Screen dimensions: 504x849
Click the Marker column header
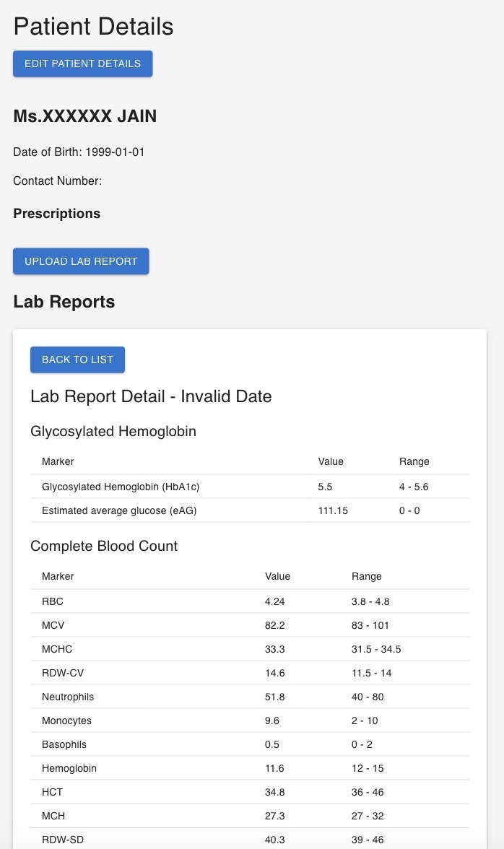pyautogui.click(x=58, y=576)
